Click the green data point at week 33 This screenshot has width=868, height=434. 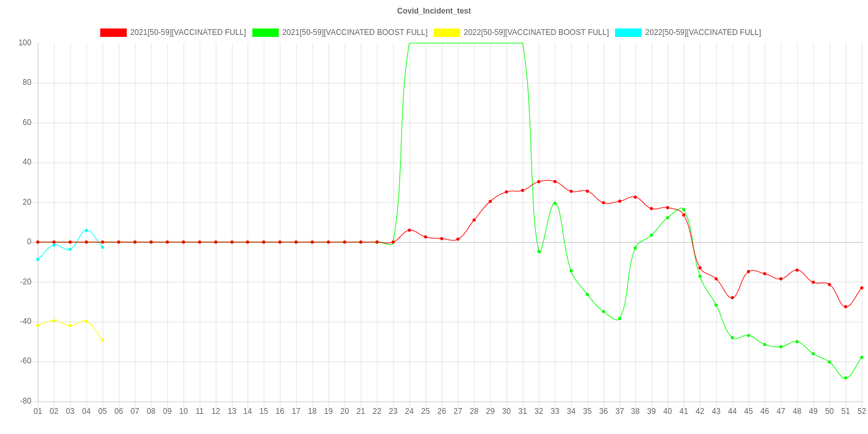tap(555, 203)
